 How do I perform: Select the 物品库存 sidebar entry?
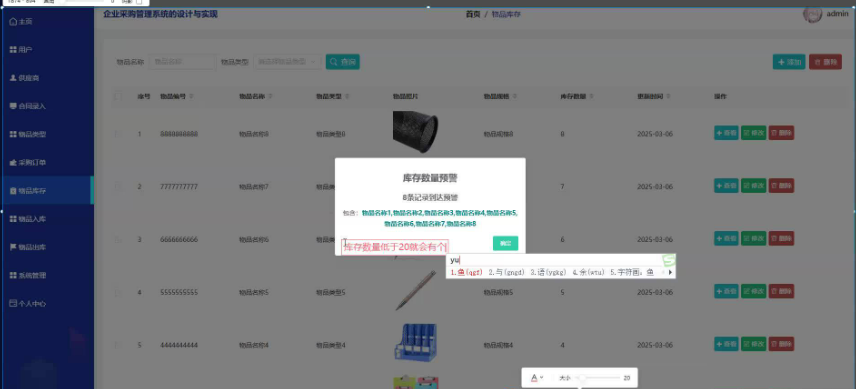47,190
